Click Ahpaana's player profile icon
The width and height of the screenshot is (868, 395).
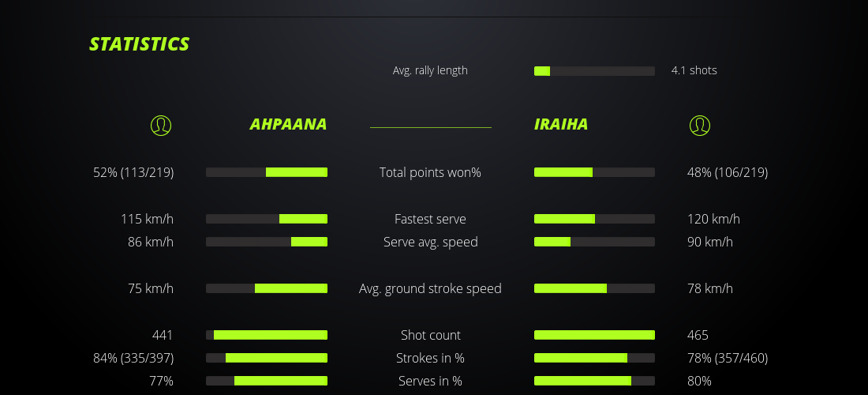(x=161, y=125)
